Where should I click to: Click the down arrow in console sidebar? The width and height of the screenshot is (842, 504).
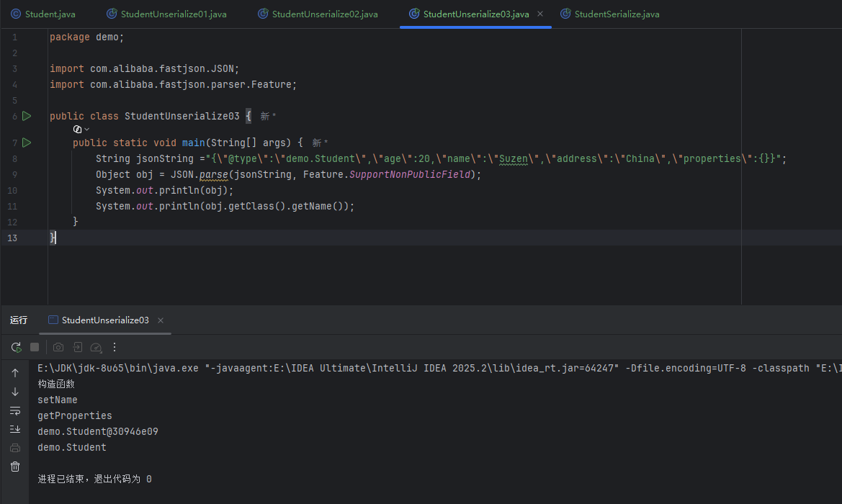pos(15,392)
